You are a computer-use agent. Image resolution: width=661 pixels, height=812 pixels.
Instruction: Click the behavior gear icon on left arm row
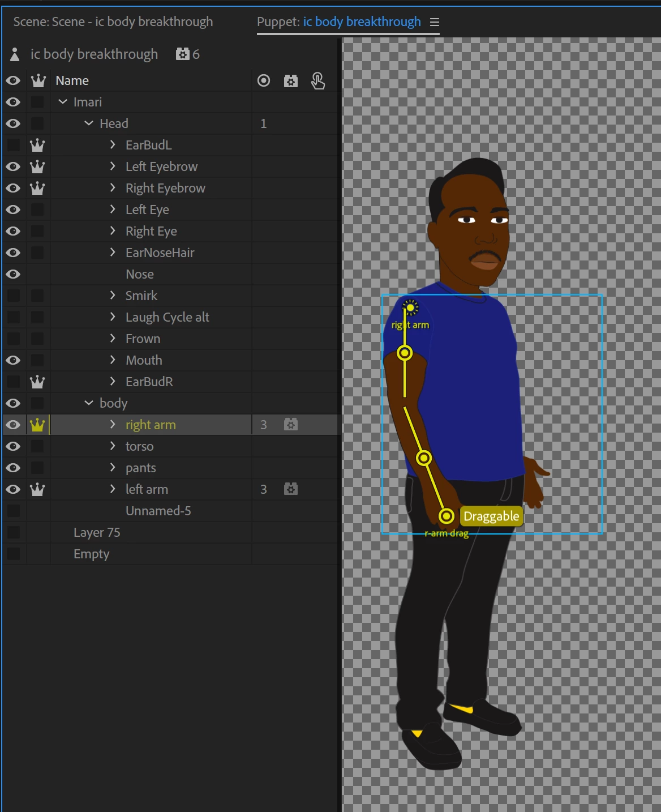[291, 489]
